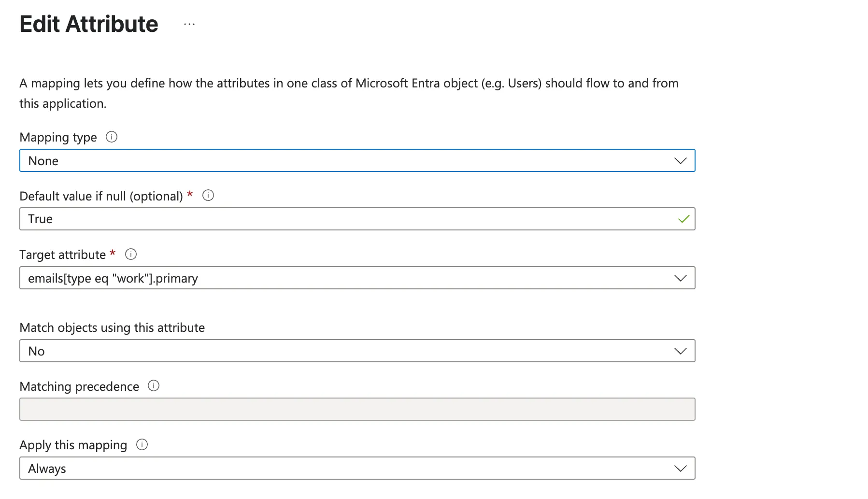Click the info icon beside Default value if null

click(208, 195)
